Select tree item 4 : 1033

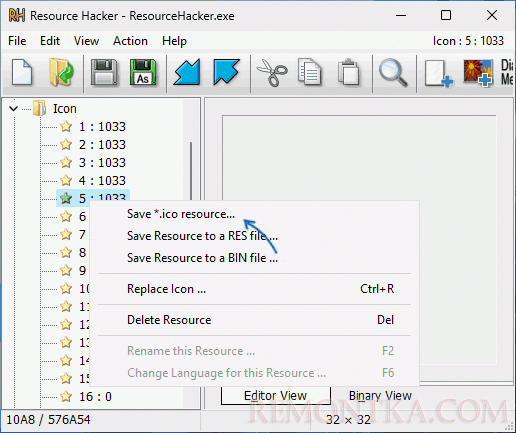[102, 181]
